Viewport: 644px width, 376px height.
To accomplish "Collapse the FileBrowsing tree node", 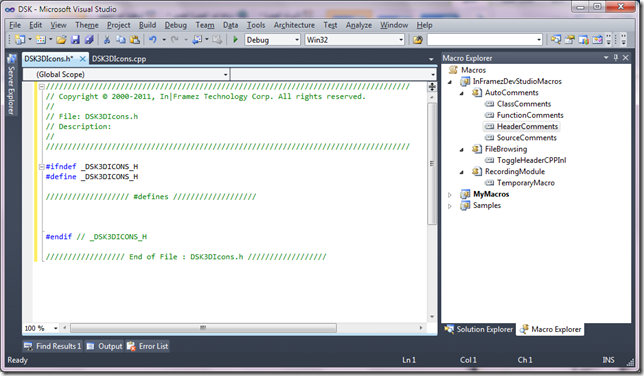I will point(462,150).
